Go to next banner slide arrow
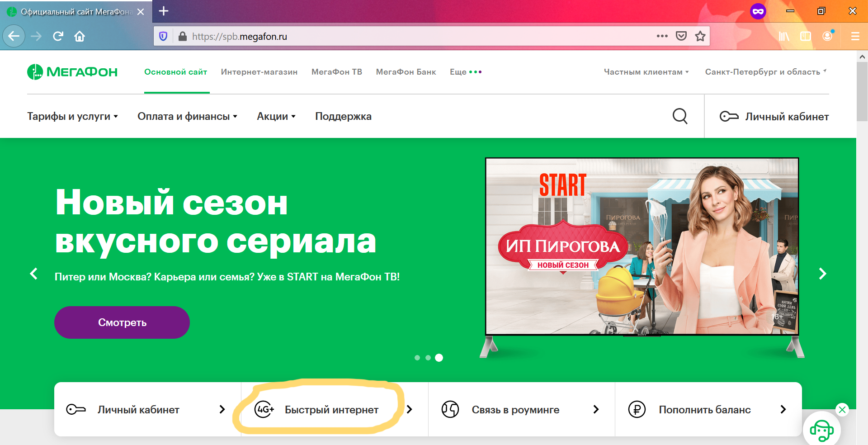 pos(823,274)
